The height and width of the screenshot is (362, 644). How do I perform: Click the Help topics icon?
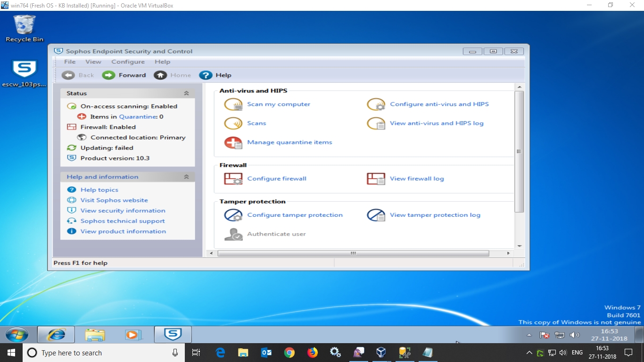pyautogui.click(x=72, y=190)
